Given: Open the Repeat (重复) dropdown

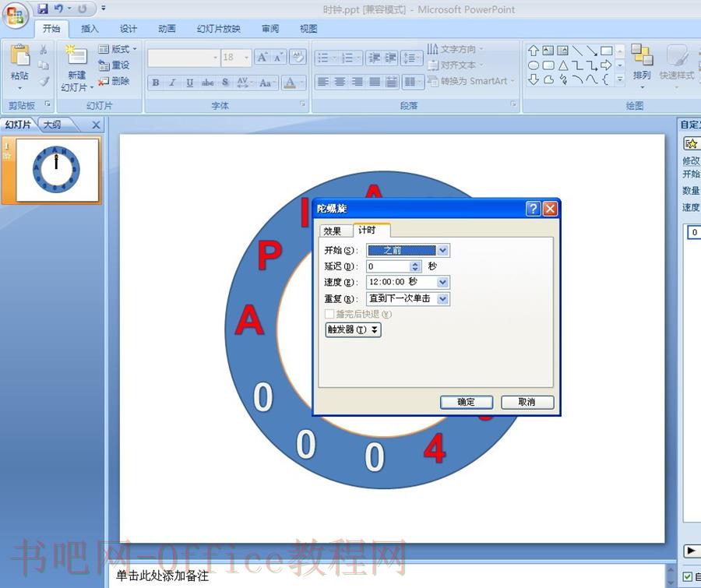Looking at the screenshot, I should [442, 299].
